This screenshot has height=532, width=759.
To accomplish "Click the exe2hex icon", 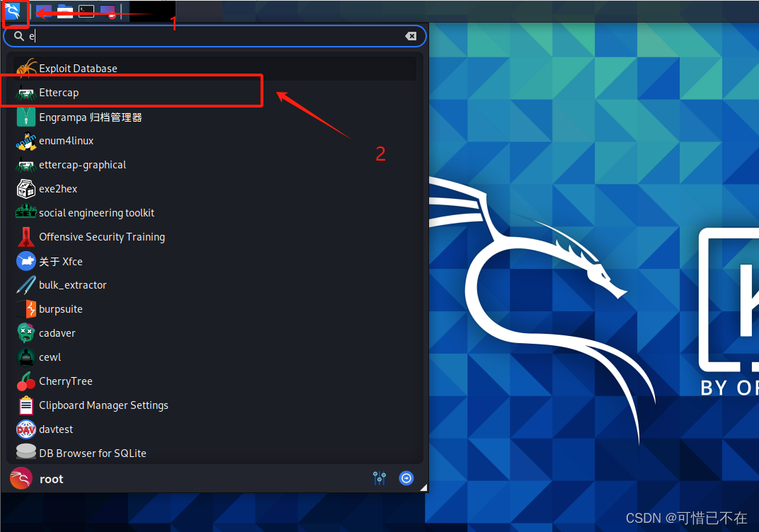I will (x=26, y=189).
